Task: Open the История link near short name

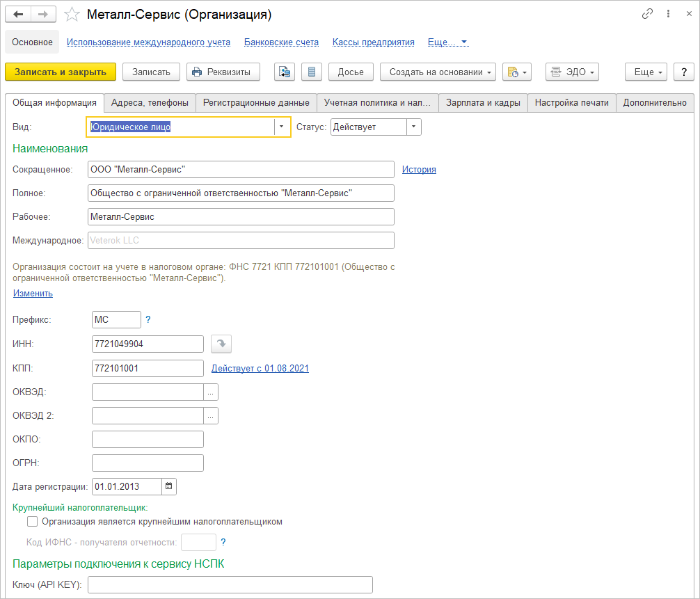Action: pyautogui.click(x=419, y=169)
